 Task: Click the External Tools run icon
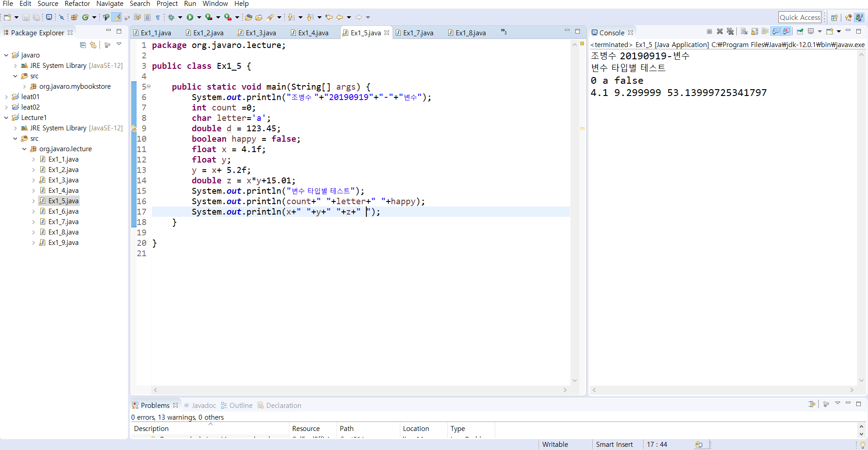pyautogui.click(x=228, y=17)
